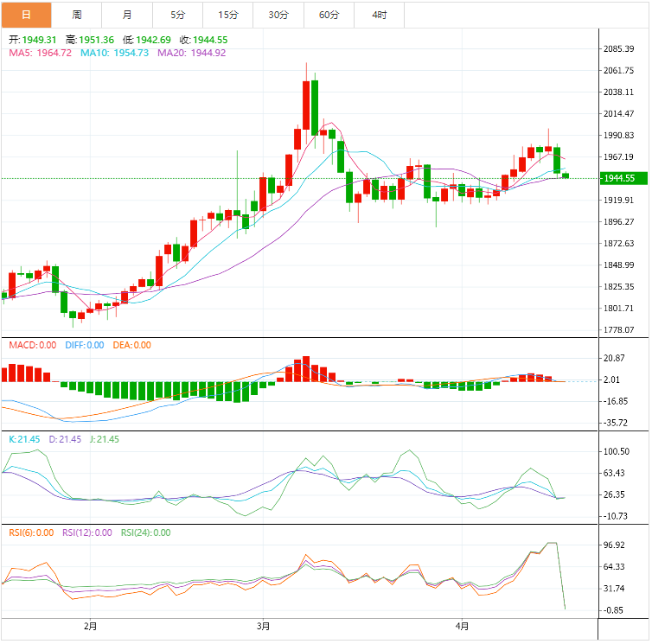Image resolution: width=652 pixels, height=644 pixels.
Task: Choose the 15分 interval tab
Action: [x=228, y=15]
